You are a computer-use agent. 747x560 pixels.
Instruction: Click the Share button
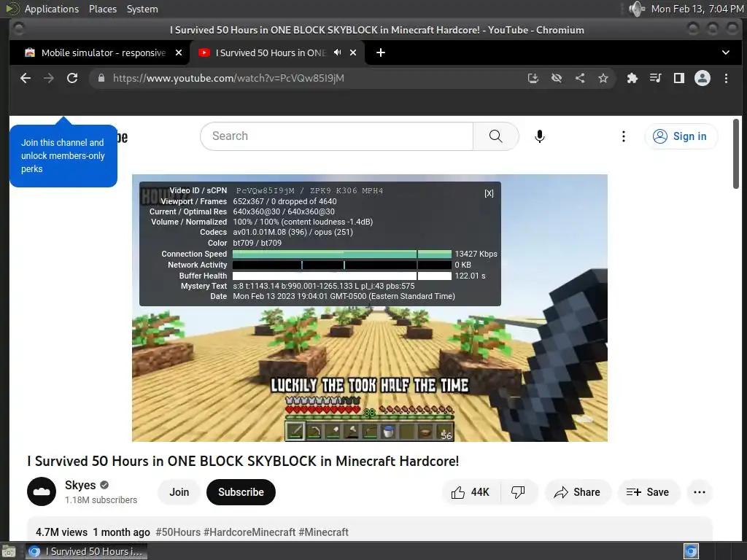(x=578, y=492)
